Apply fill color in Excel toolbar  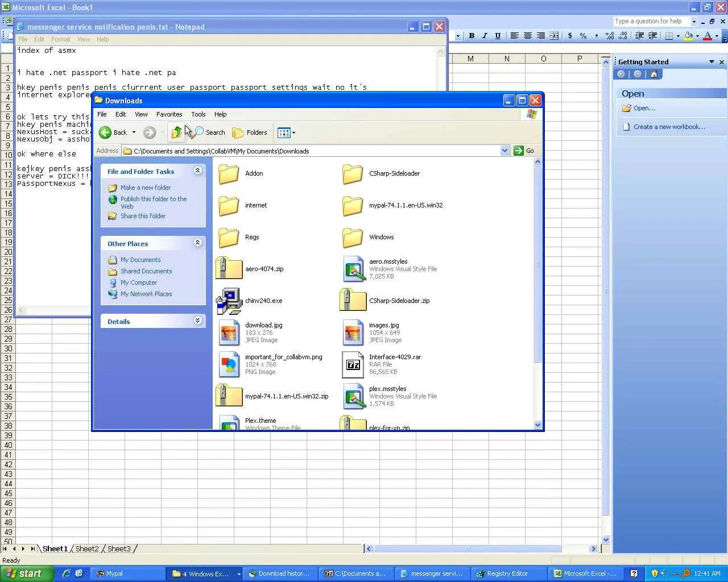pos(688,35)
